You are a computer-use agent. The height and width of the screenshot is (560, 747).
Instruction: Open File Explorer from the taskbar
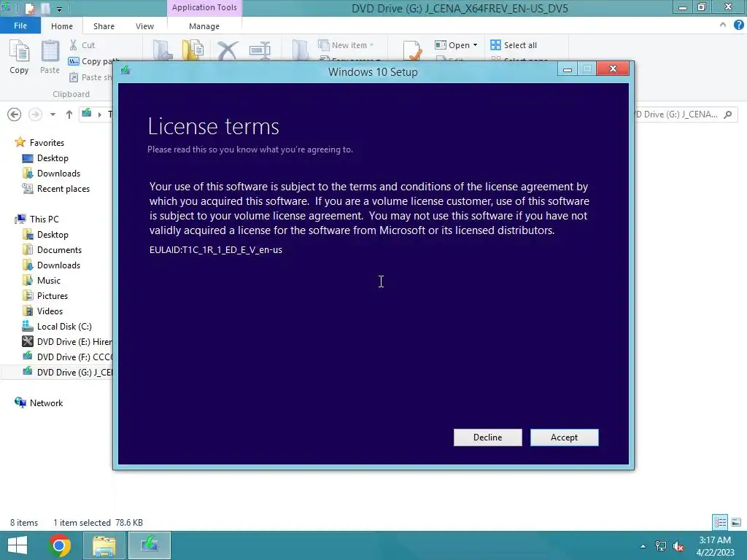coord(104,545)
